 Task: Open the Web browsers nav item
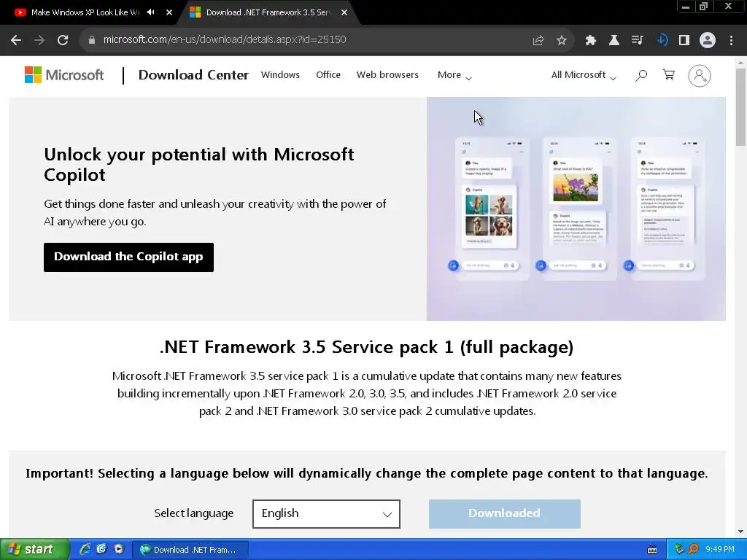(387, 75)
